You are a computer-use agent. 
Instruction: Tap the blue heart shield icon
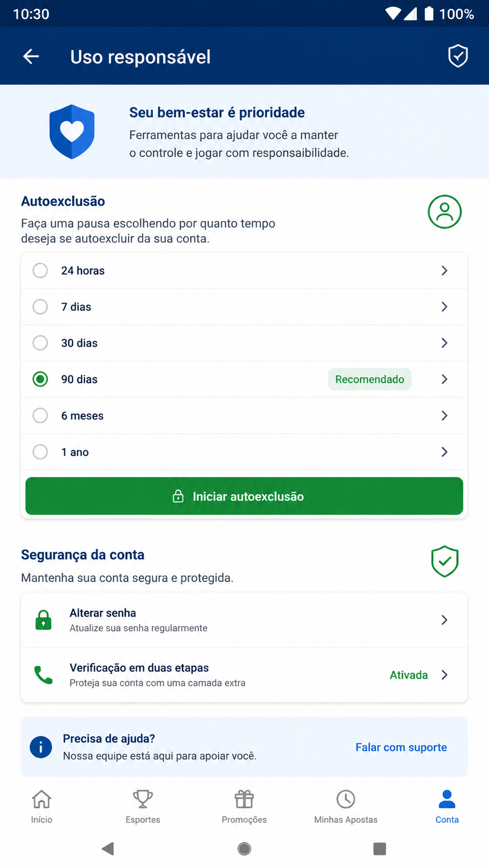pyautogui.click(x=72, y=132)
